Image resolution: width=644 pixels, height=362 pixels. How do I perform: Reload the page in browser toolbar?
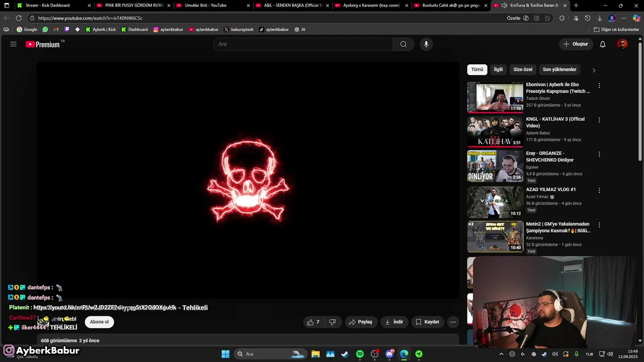[19, 18]
